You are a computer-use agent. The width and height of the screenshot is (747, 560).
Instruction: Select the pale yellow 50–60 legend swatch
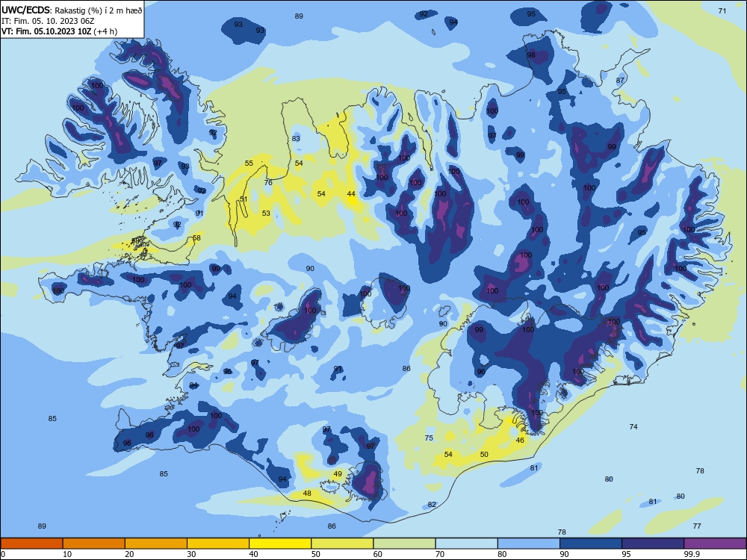click(x=342, y=544)
